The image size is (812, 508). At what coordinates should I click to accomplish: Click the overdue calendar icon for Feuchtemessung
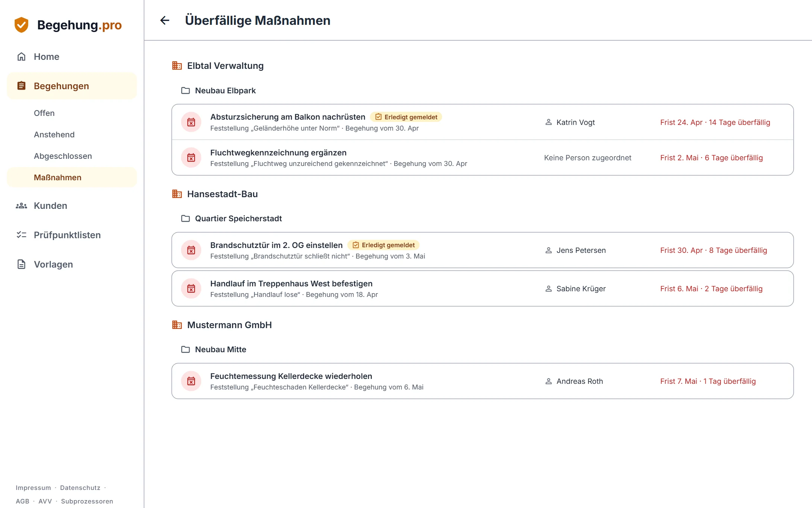(191, 381)
